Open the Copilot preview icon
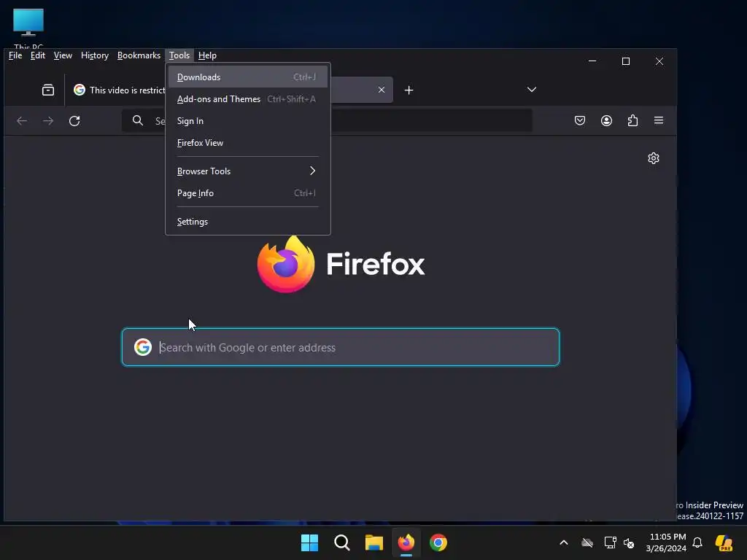The height and width of the screenshot is (560, 747). pyautogui.click(x=724, y=542)
